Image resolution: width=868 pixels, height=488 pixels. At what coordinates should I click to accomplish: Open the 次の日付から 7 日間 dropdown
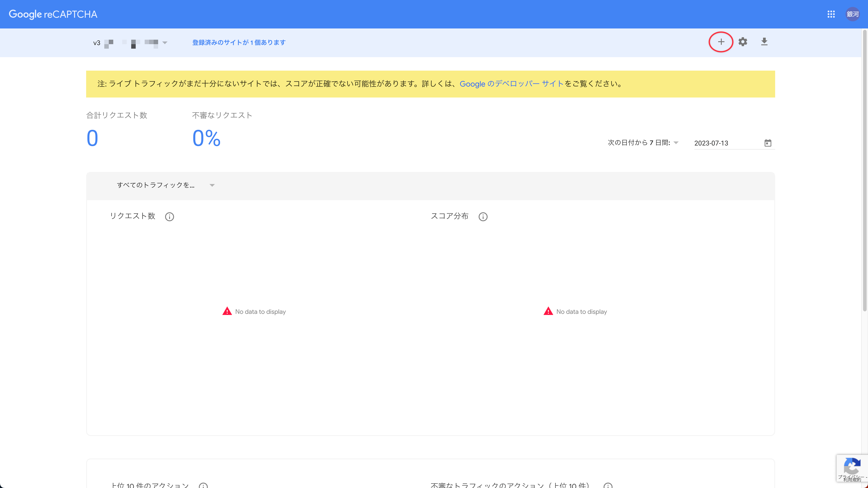pyautogui.click(x=676, y=143)
